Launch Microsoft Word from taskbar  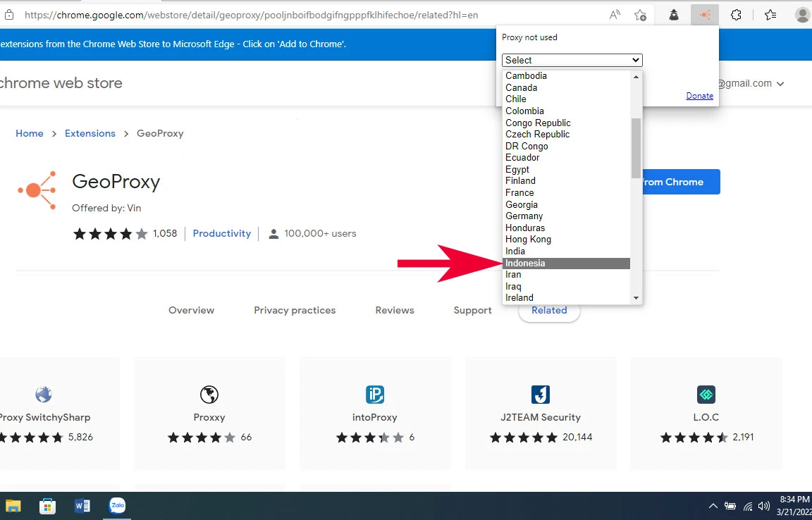82,506
